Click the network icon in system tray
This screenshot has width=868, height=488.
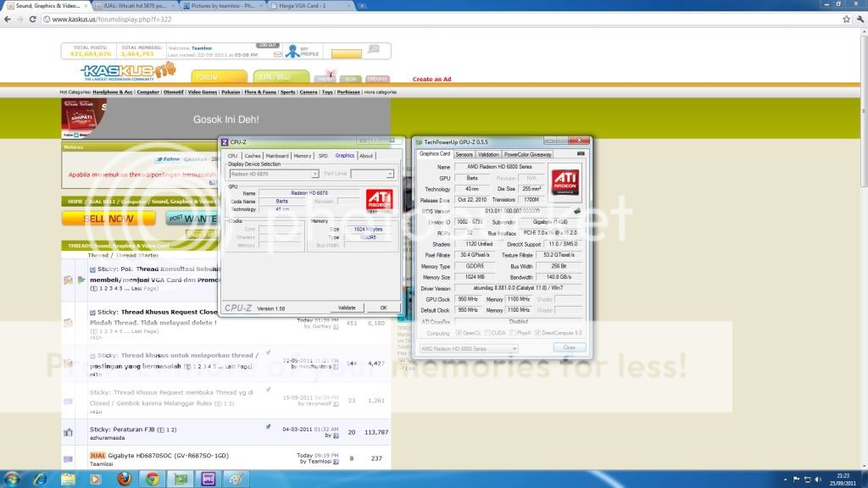(807, 480)
